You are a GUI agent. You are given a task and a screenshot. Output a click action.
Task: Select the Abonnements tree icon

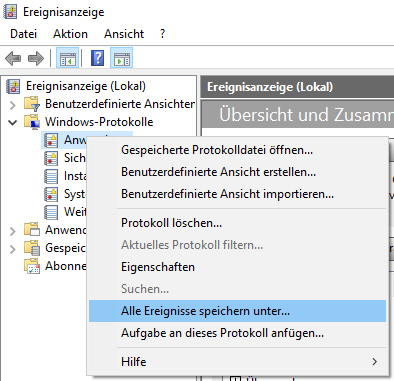pos(32,266)
